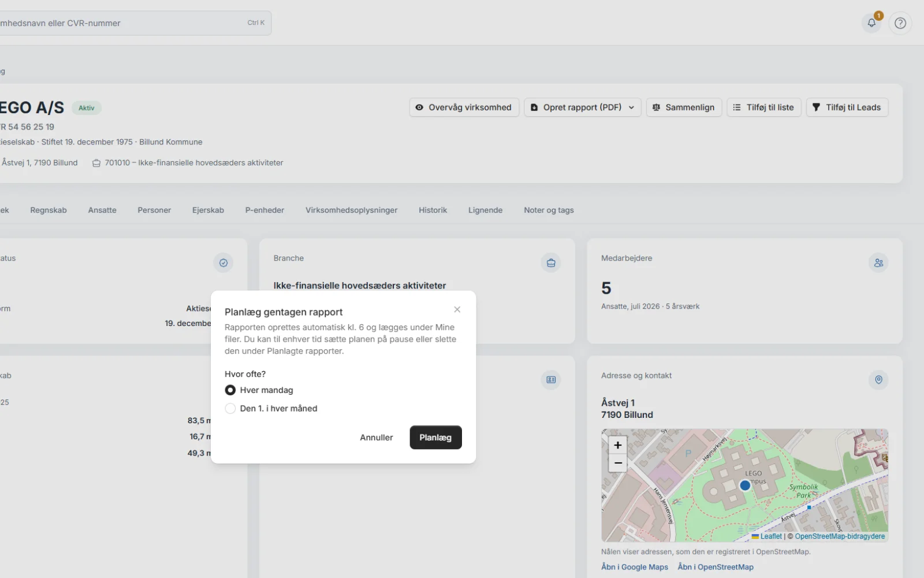Open the Ansatte tab
Viewport: 924px width, 578px height.
pos(102,210)
